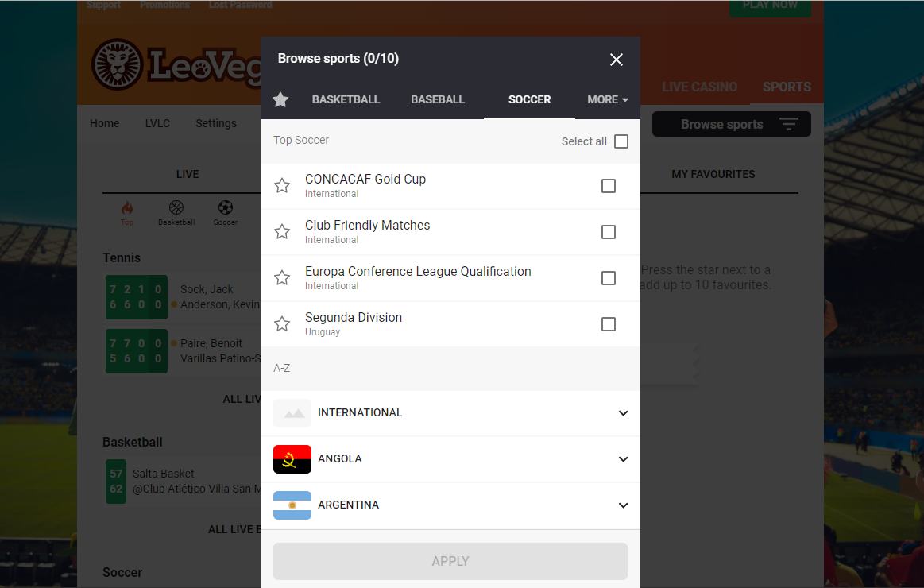Select the Top flame icon filter

[127, 213]
